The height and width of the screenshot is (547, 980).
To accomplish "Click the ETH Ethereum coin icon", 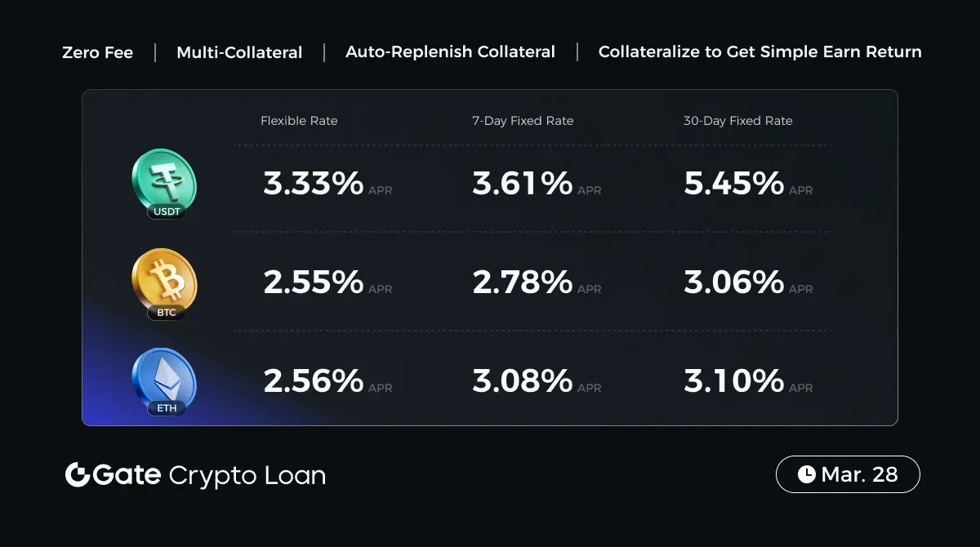I will (164, 379).
